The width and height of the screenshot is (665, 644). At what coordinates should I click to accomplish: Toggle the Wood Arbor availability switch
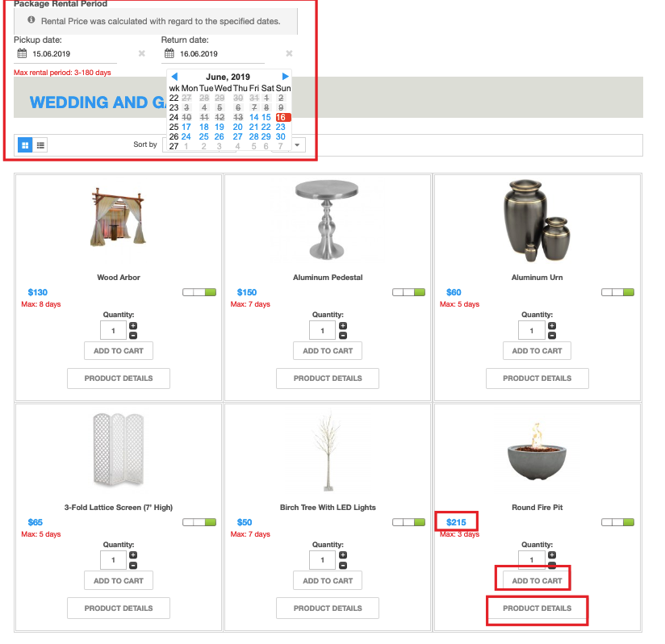point(199,292)
